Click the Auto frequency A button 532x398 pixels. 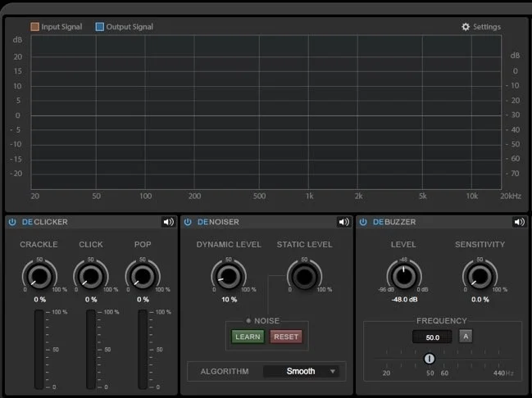(x=466, y=337)
